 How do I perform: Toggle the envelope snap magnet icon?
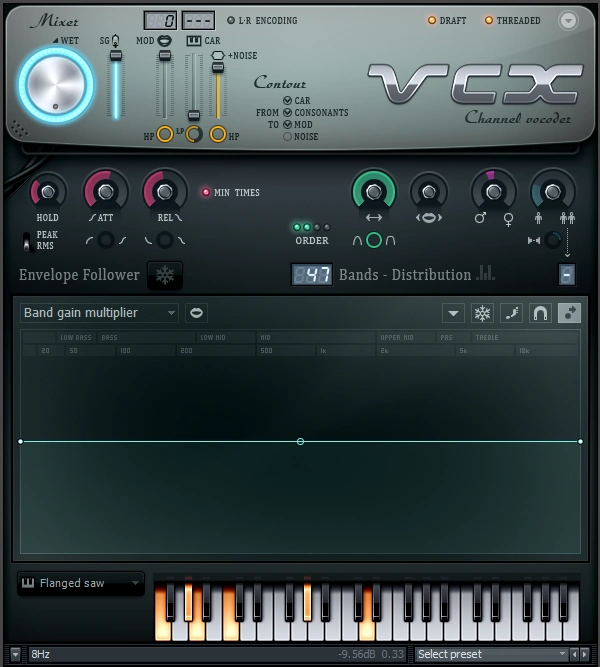[540, 314]
